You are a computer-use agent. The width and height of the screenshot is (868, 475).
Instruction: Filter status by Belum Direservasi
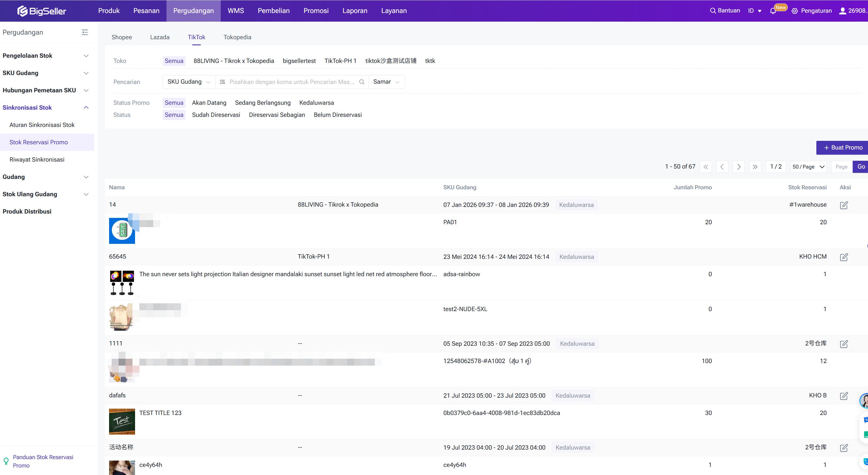(337, 115)
